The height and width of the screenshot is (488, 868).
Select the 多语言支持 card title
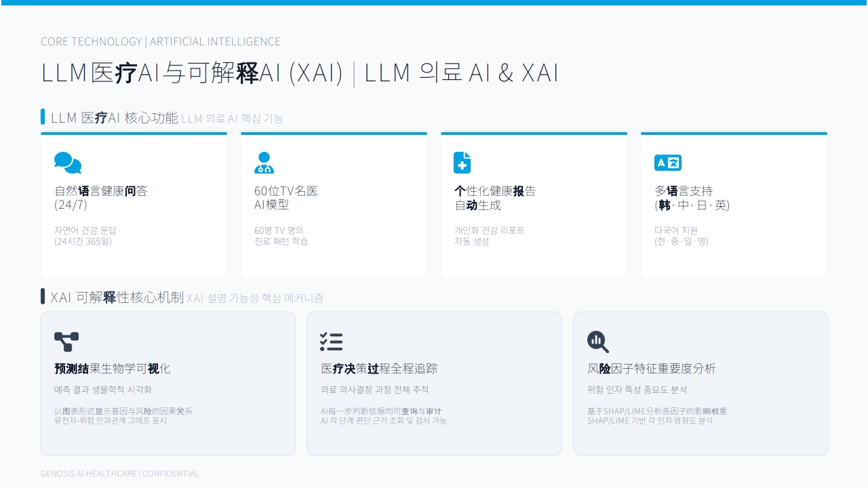point(692,198)
